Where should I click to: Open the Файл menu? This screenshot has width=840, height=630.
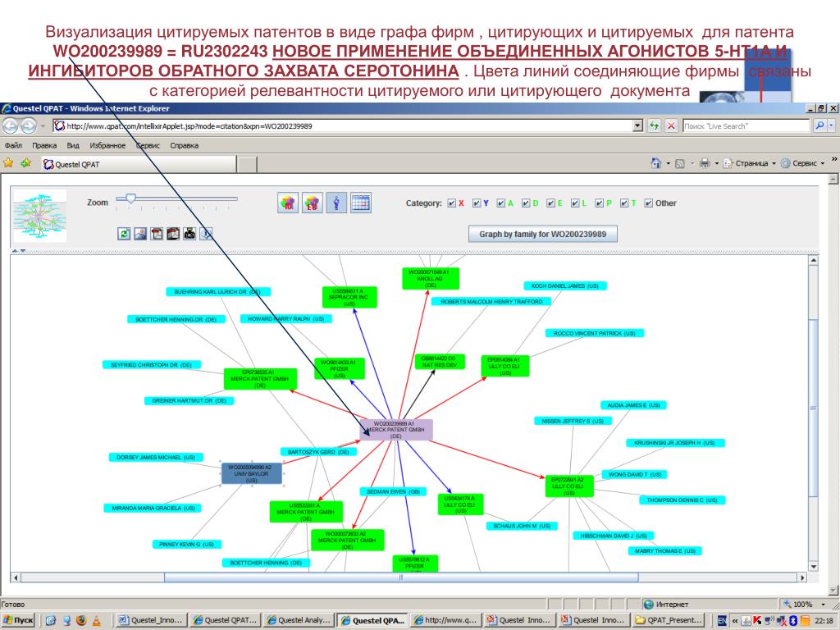(x=13, y=146)
